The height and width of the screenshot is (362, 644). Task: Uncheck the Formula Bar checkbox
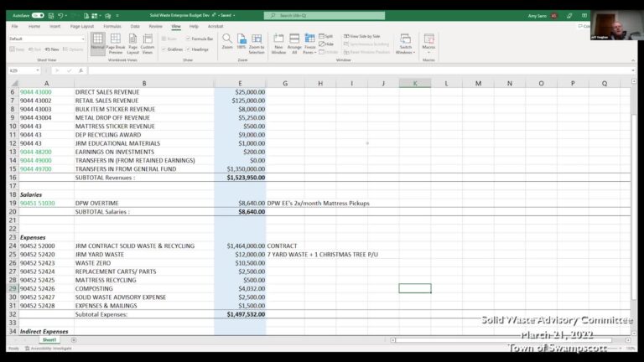click(189, 39)
